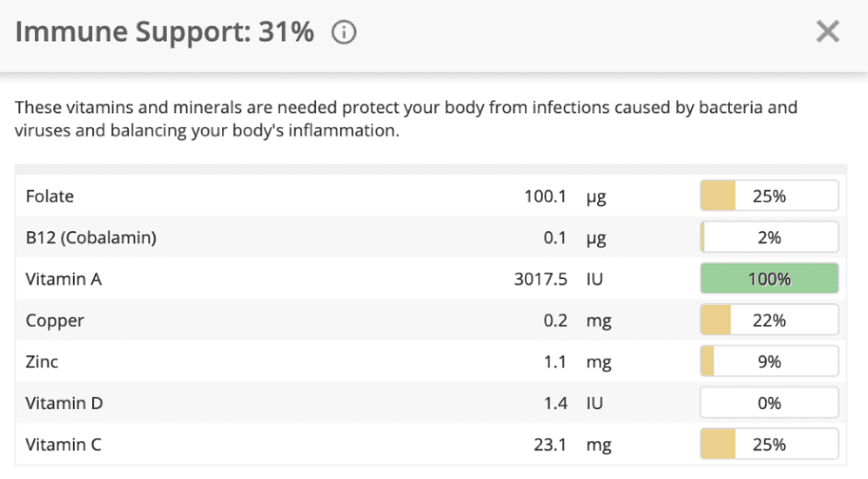Screen dimensions: 868x479
Task: Click the green Vitamin A 100% bar
Action: (769, 279)
